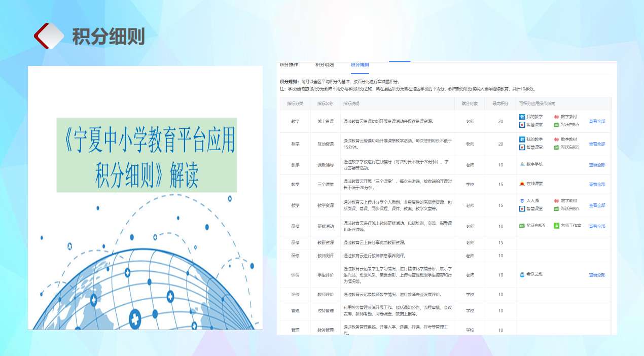Click the 数字学校 icon in 课后辅导 row
This screenshot has height=356, width=644.
pyautogui.click(x=522, y=164)
